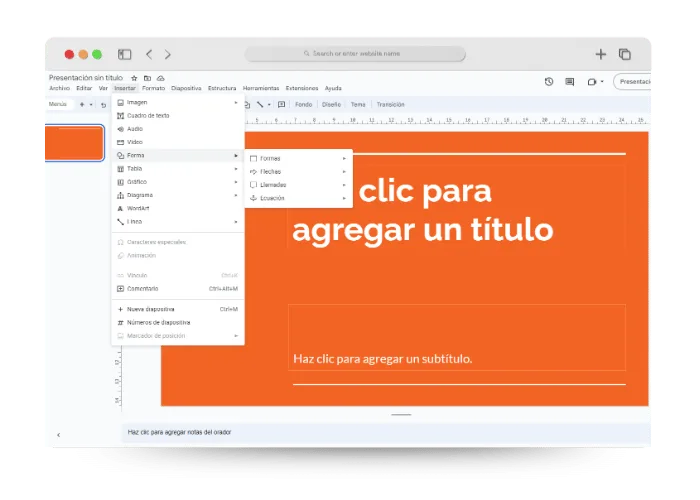The width and height of the screenshot is (700, 500).
Task: Expand the Diagrama submenu arrow
Action: point(236,195)
